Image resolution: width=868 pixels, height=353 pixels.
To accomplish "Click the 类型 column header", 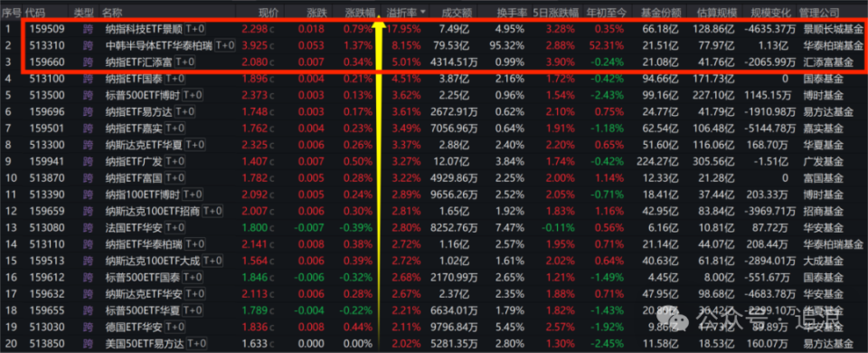I will (84, 12).
